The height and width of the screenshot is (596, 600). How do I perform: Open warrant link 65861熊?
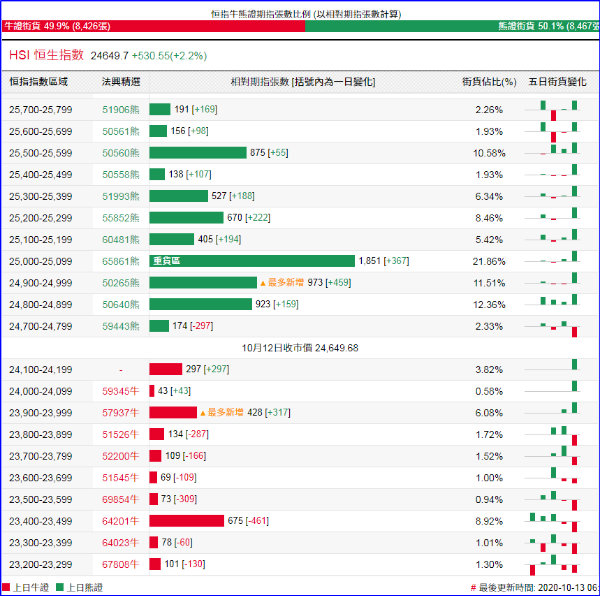click(x=121, y=262)
